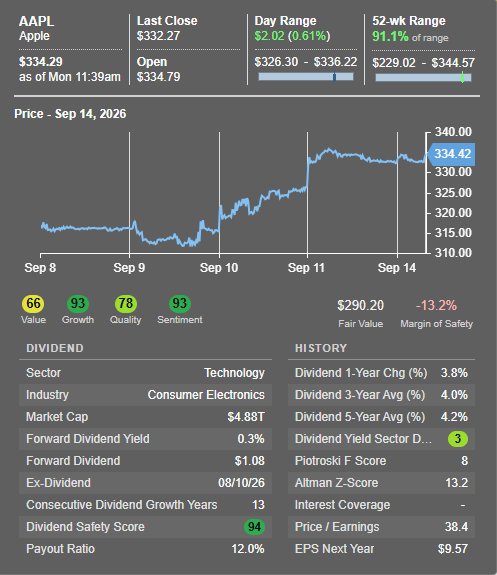Click Consecutive Dividend Growth Years value 13
The height and width of the screenshot is (575, 497).
tap(258, 505)
